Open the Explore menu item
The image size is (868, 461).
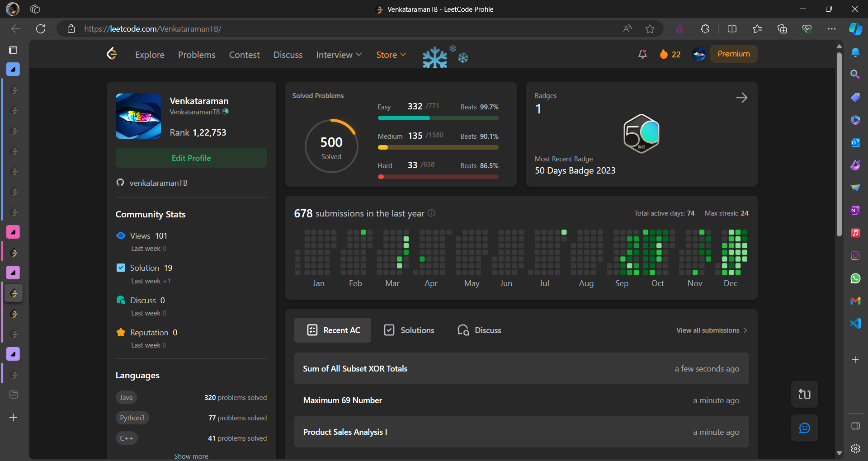(x=150, y=55)
